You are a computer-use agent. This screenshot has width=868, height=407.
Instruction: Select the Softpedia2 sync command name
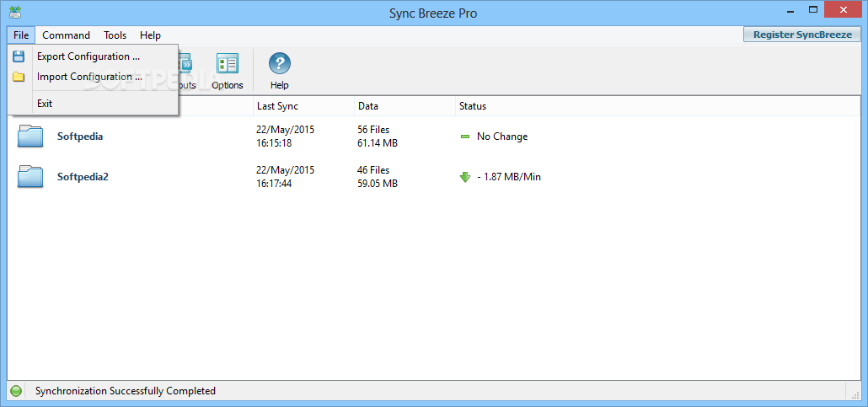coord(83,177)
